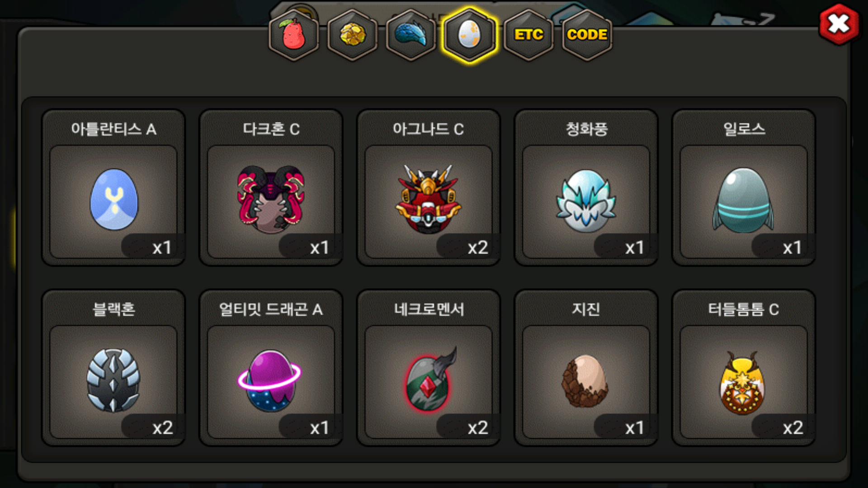Open the fruit food tab
Screen dimensions: 868x488
(294, 35)
